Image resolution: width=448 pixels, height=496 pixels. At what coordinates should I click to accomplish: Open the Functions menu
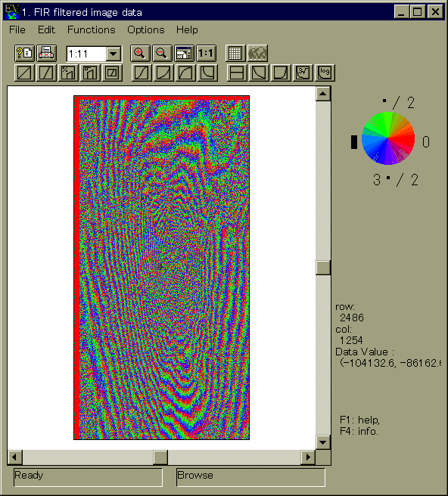pos(91,29)
